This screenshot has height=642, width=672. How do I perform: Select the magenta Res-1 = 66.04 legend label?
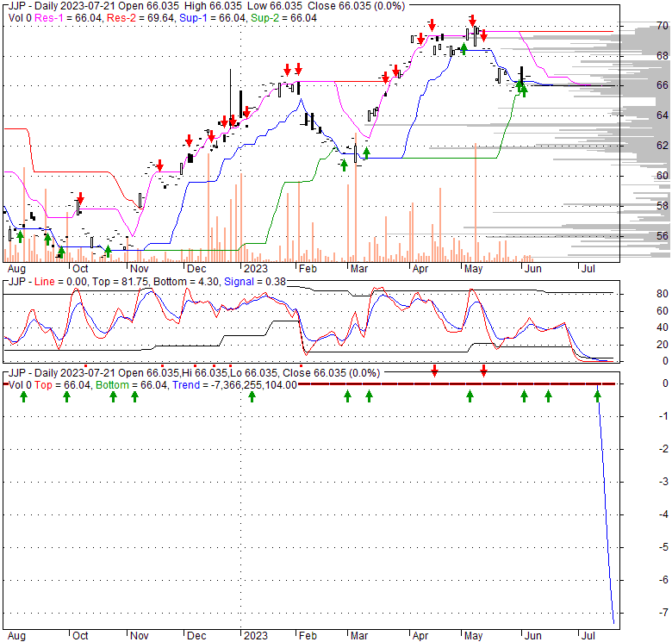click(69, 18)
